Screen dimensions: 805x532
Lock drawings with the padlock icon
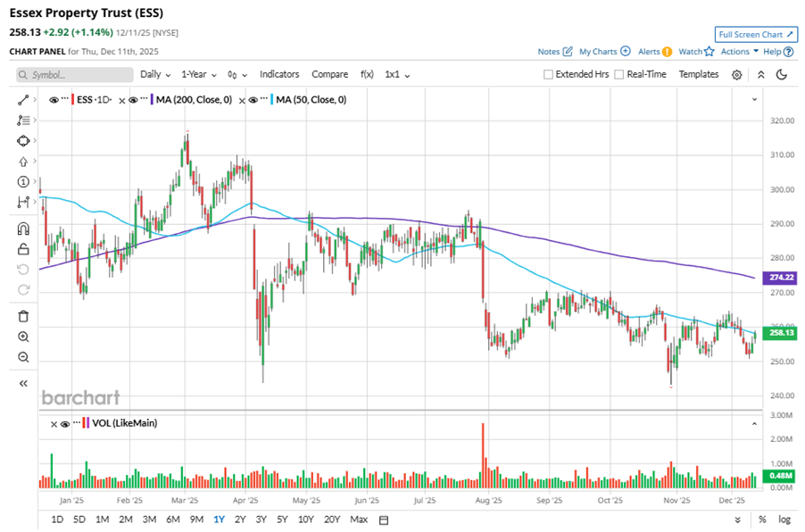point(23,249)
